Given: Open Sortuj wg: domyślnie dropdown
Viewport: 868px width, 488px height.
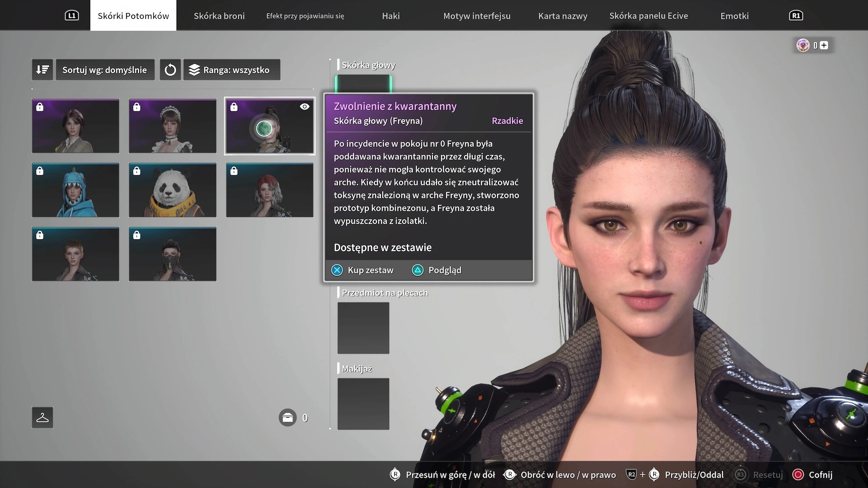Looking at the screenshot, I should coord(105,70).
